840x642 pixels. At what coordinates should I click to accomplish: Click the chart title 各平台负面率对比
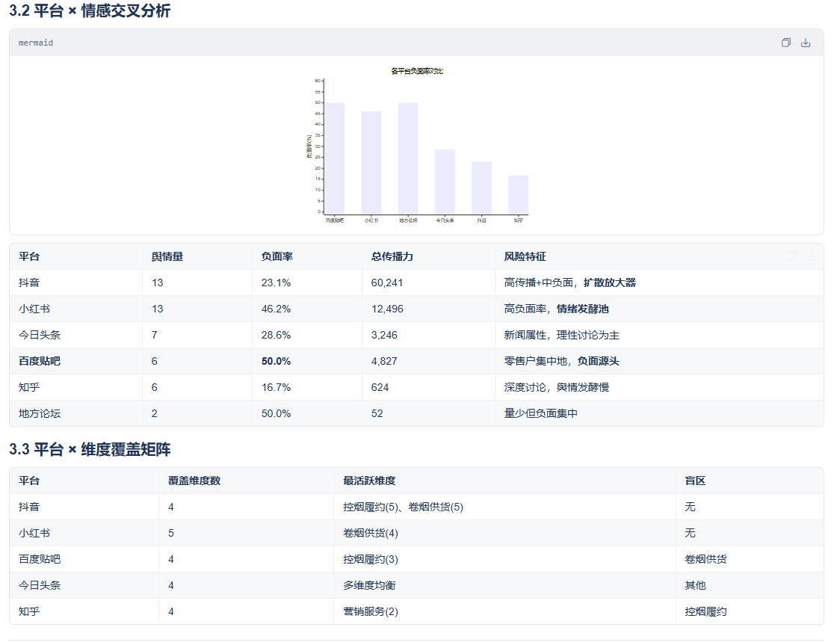(x=417, y=71)
